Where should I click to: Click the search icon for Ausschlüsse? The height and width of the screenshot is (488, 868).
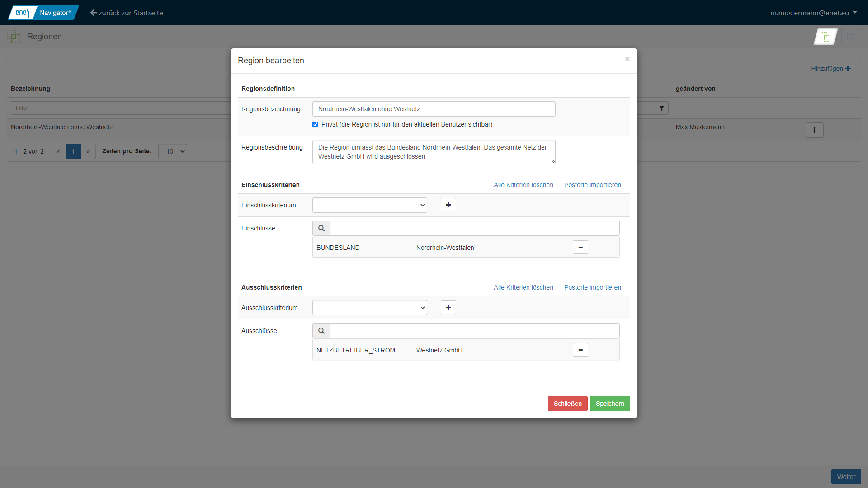point(321,331)
